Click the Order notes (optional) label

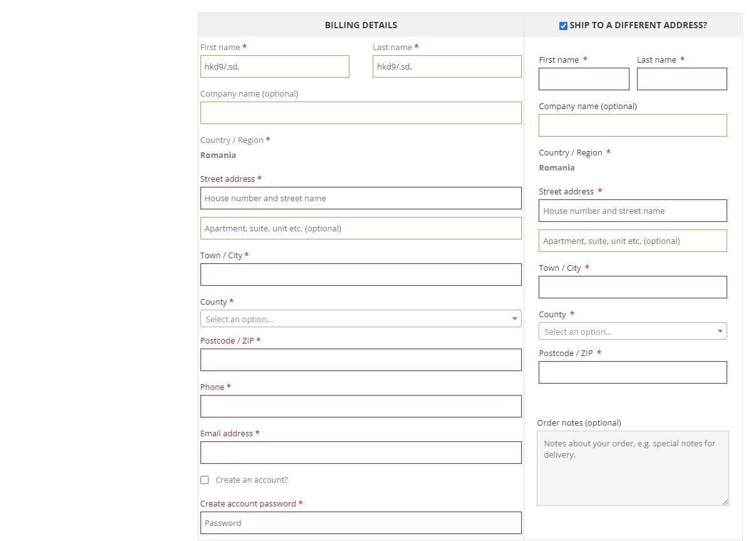pos(579,423)
